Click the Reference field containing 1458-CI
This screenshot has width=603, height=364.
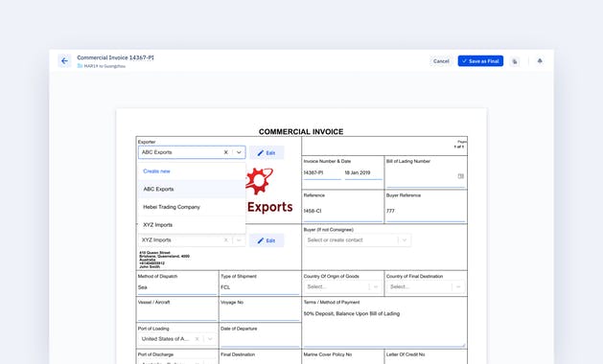(x=342, y=211)
